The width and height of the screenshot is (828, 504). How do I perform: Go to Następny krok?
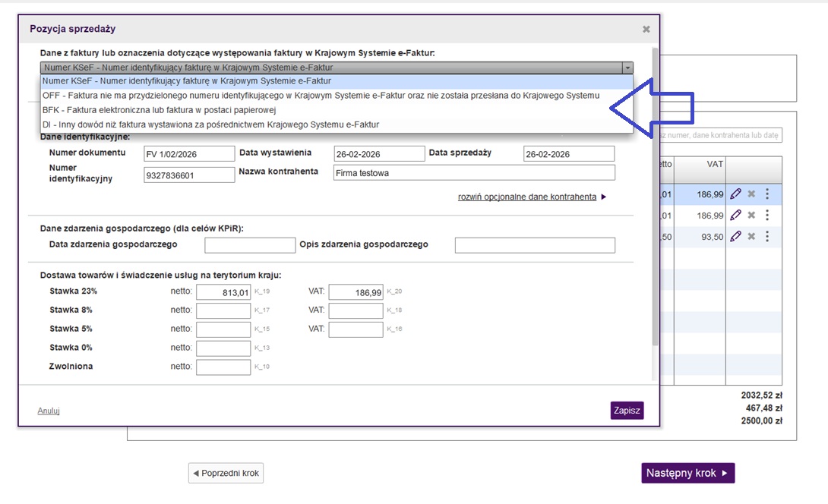[x=687, y=473]
